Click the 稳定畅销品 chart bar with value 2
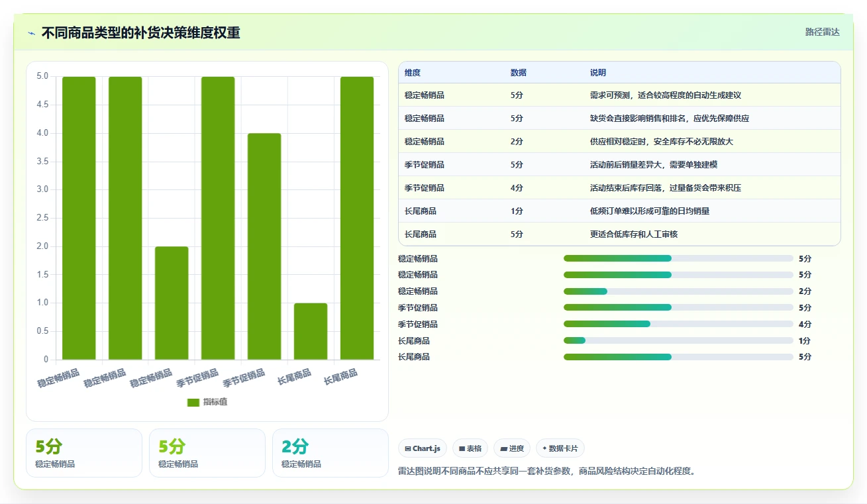This screenshot has width=867, height=504. (172, 303)
